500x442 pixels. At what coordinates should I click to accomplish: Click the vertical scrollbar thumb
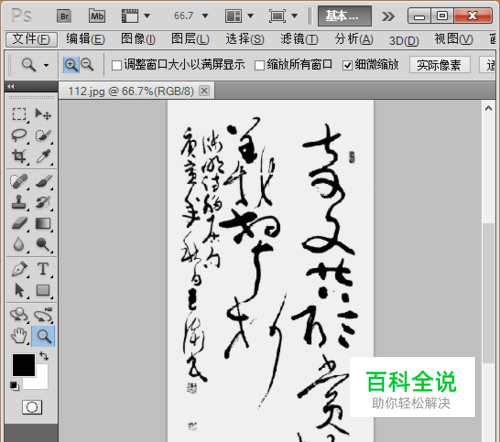(488, 293)
